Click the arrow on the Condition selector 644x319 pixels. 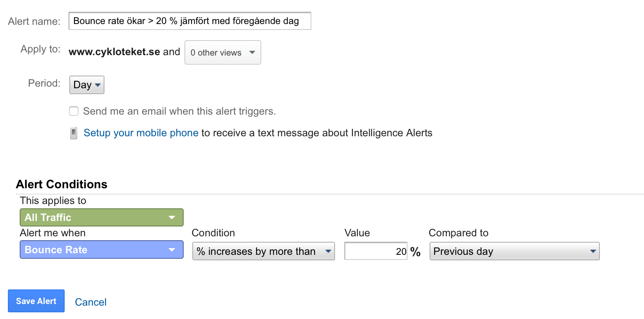[328, 251]
